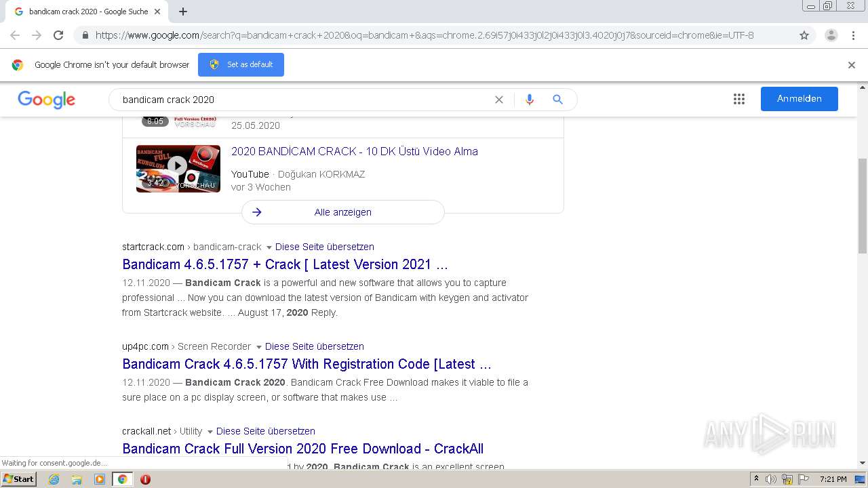Show hidden tray icons arrow
Screen dimensions: 868x488
tap(756, 479)
